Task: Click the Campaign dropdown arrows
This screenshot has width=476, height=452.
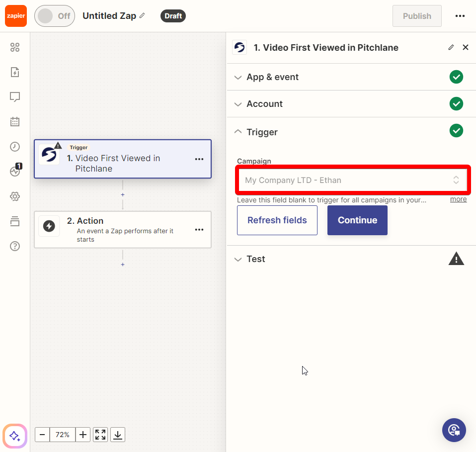Action: 456,180
